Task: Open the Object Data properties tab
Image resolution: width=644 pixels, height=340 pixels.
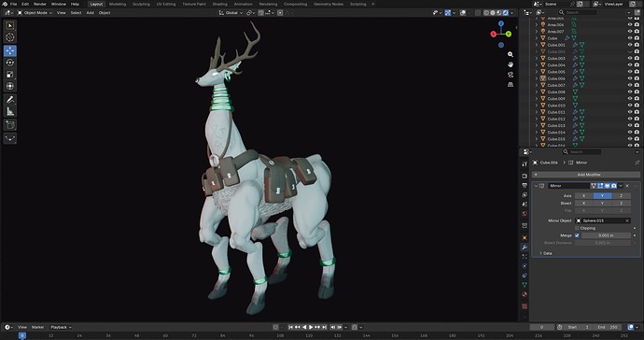Action: click(525, 285)
